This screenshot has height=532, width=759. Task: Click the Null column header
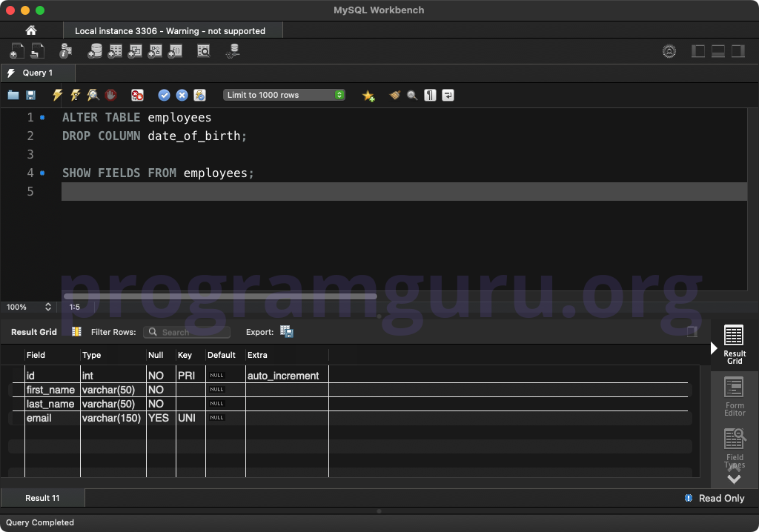click(161, 355)
